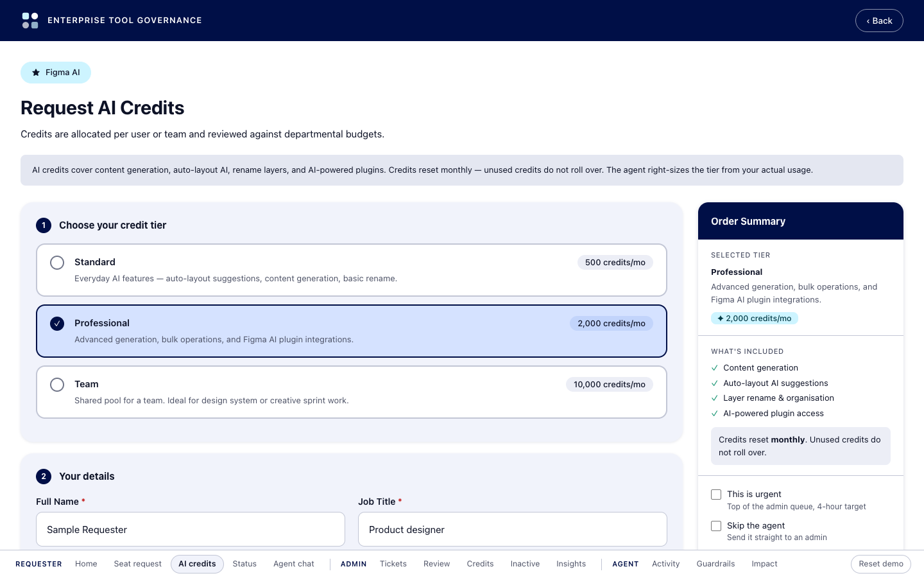Click the 500 credits/mo badge
The width and height of the screenshot is (924, 578).
tap(615, 263)
